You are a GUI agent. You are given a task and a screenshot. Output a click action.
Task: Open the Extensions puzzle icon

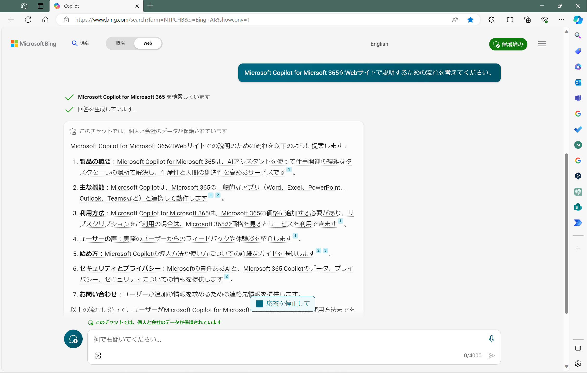tap(492, 20)
